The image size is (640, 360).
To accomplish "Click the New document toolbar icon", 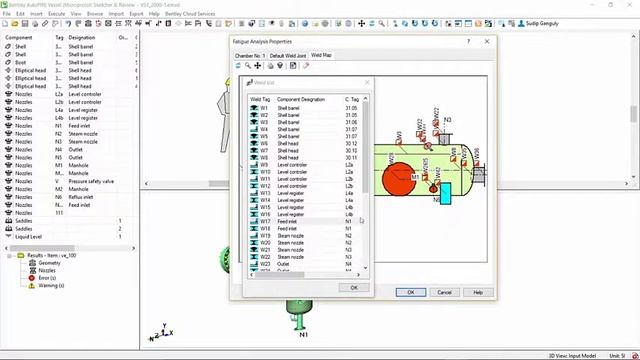I will pos(5,24).
